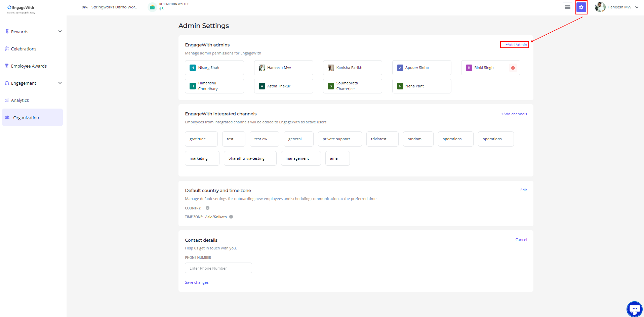644x317 pixels.
Task: Click the Organization people icon
Action: [7, 117]
